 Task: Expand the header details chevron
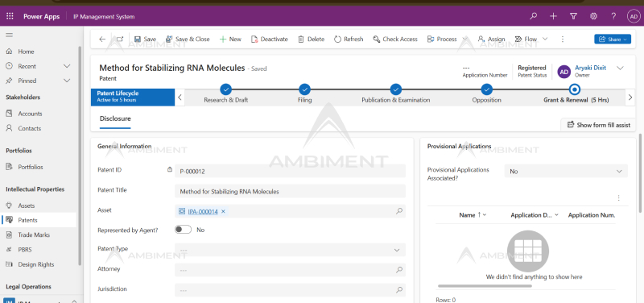[x=620, y=68]
